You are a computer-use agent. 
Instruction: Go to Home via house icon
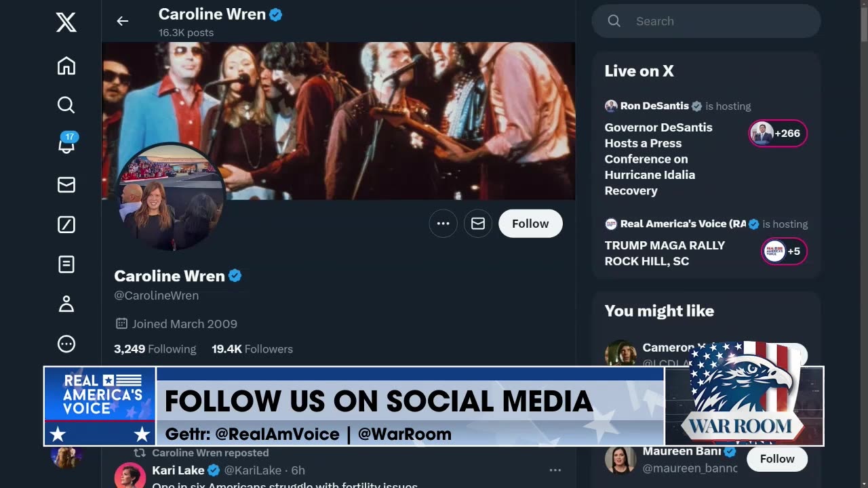click(66, 66)
